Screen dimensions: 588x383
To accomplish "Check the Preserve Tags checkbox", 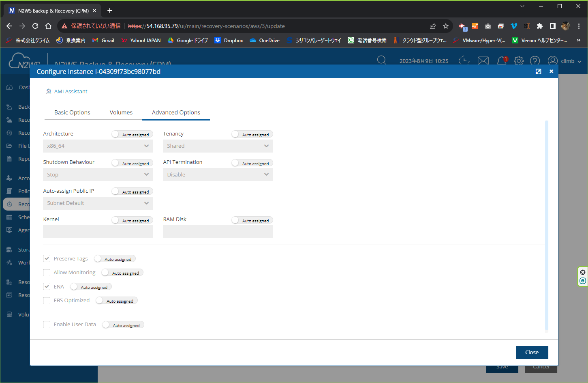I will 47,258.
